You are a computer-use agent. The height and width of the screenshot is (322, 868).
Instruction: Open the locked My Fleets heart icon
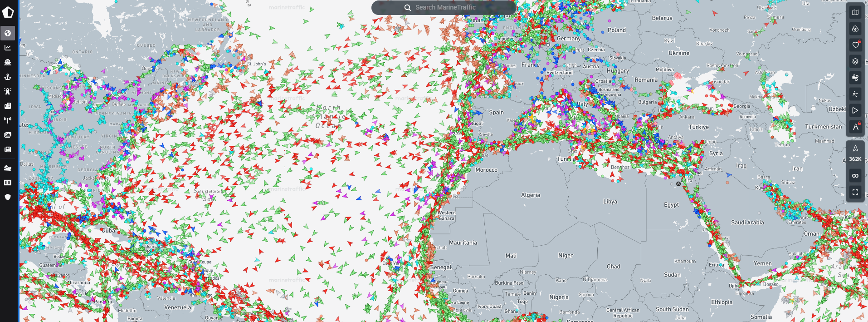point(855,45)
